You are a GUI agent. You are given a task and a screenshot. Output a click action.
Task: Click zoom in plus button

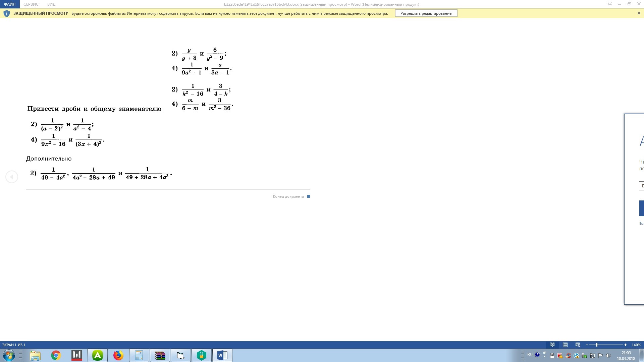click(x=625, y=345)
